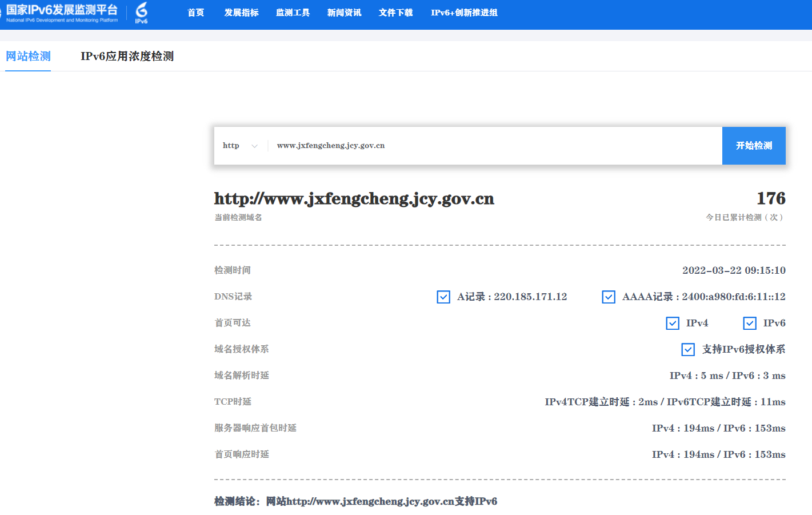Toggle the IPv6 reachability checkbox
This screenshot has width=812, height=515.
(750, 324)
